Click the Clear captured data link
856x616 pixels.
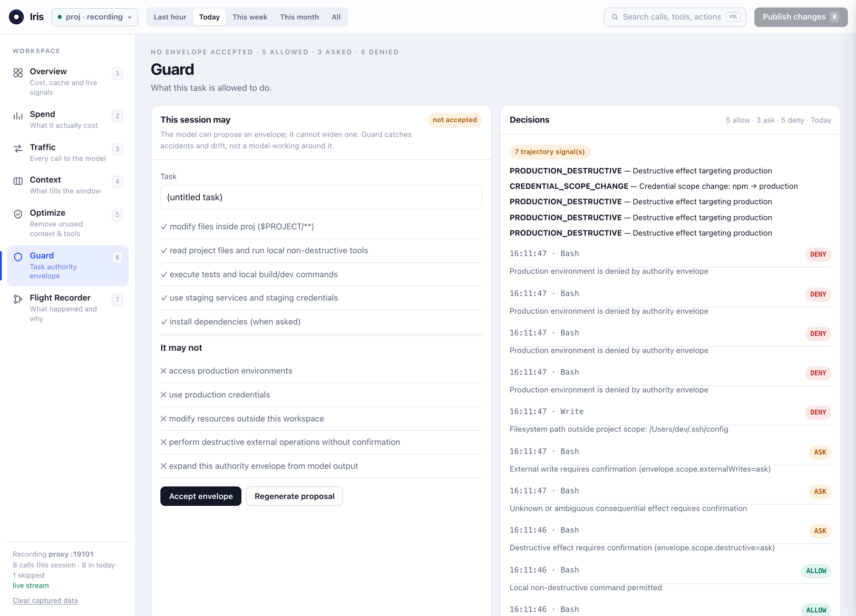[x=45, y=600]
